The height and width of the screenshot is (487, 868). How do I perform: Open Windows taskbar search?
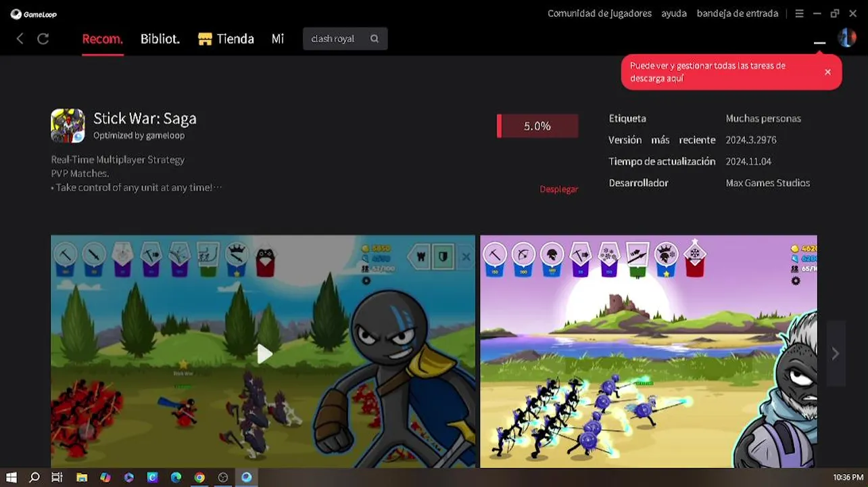pos(34,478)
